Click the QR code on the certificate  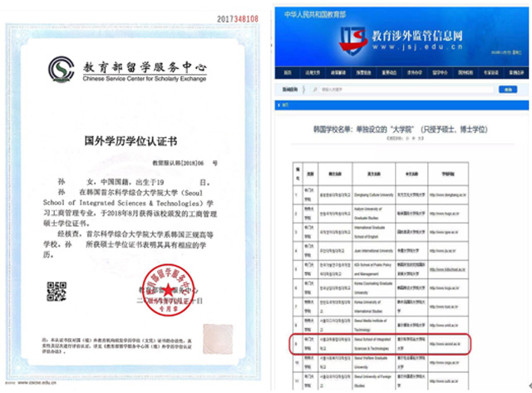(x=57, y=292)
